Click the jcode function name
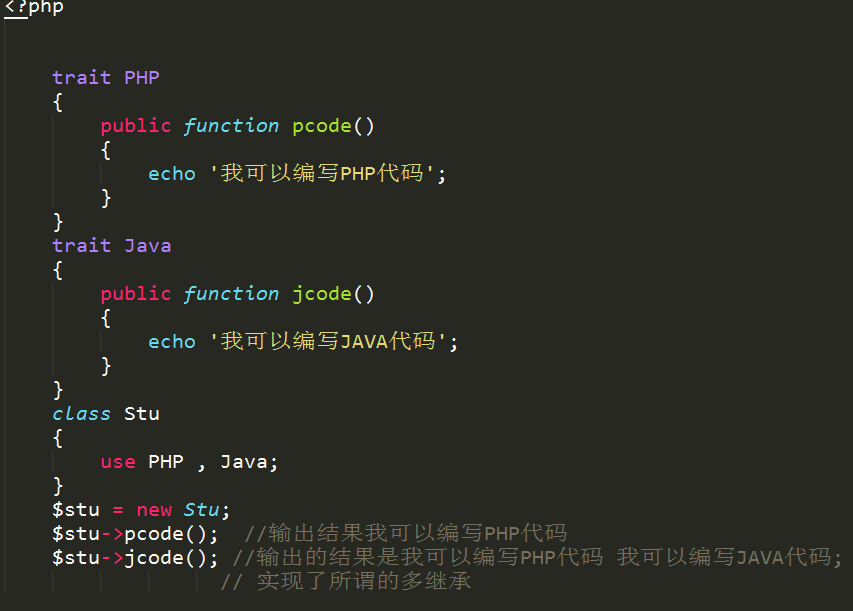Screen dimensions: 853x611 [x=322, y=294]
